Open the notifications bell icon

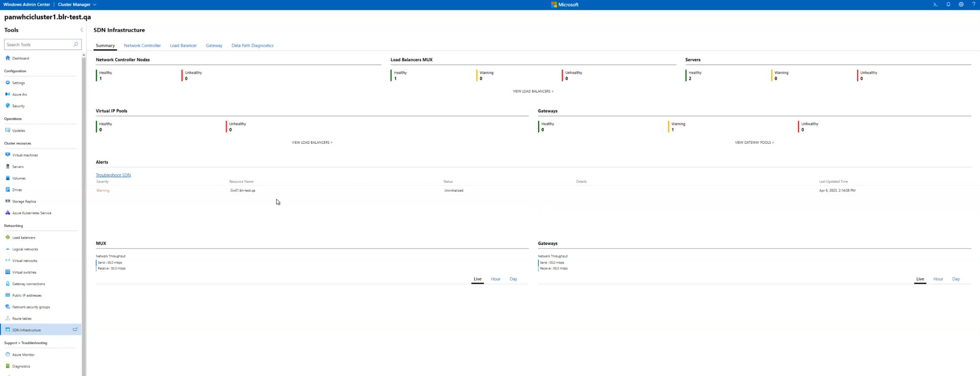click(x=948, y=4)
